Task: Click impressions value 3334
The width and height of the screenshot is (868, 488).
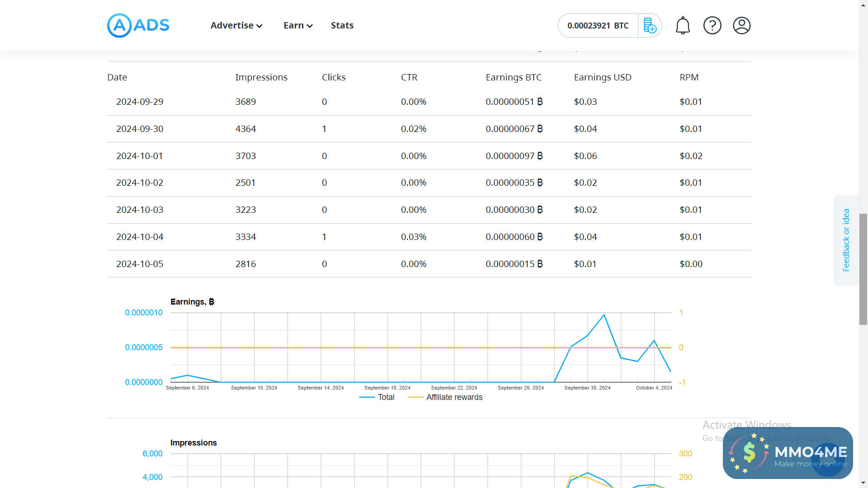Action: (x=245, y=237)
